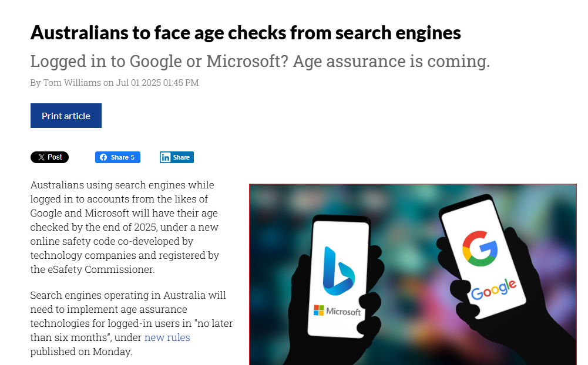Click the headline about age checks

coord(246,33)
